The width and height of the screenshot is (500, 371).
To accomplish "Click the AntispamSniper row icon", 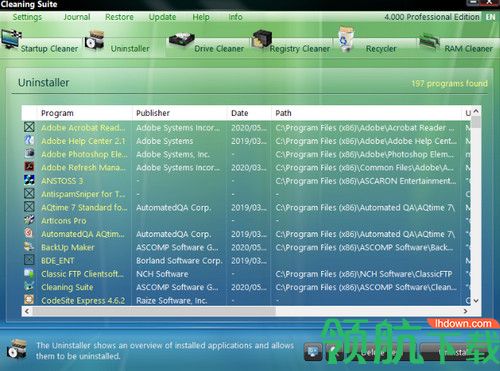I will pos(29,193).
